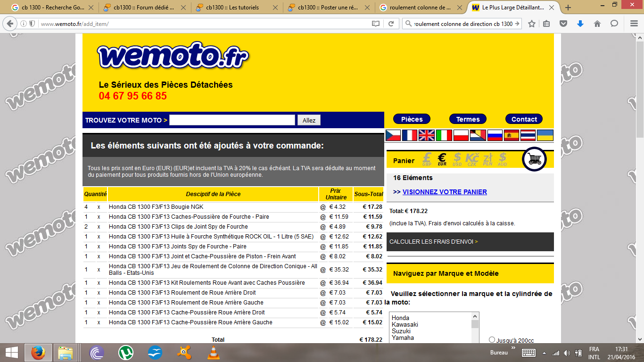Close the 'Le Plus Large Détaillant' tab

552,8
